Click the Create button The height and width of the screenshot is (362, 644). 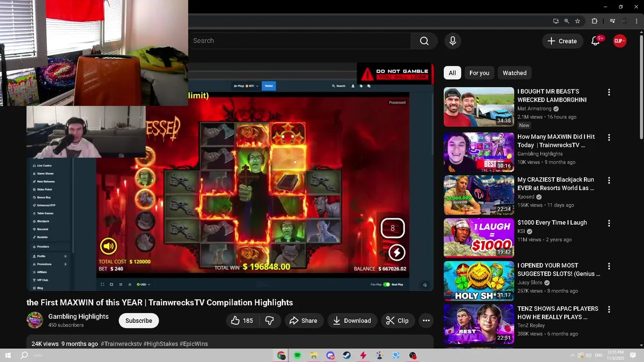click(x=562, y=41)
